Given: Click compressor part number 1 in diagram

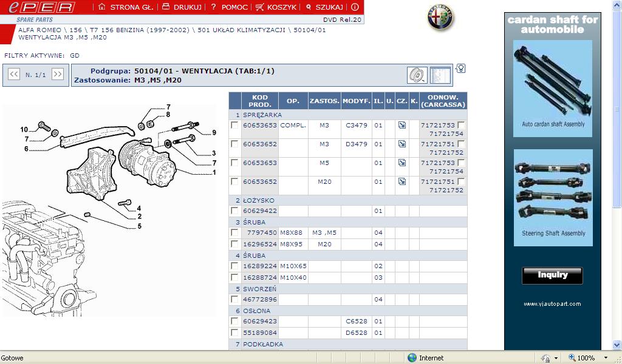Looking at the screenshot, I should [x=214, y=172].
